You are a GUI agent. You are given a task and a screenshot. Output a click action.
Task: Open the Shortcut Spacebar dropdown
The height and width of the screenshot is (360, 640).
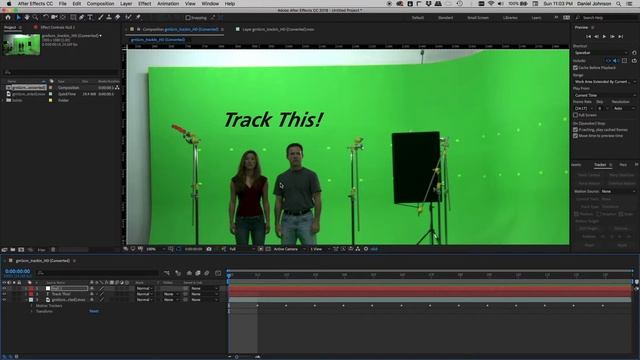[x=601, y=53]
